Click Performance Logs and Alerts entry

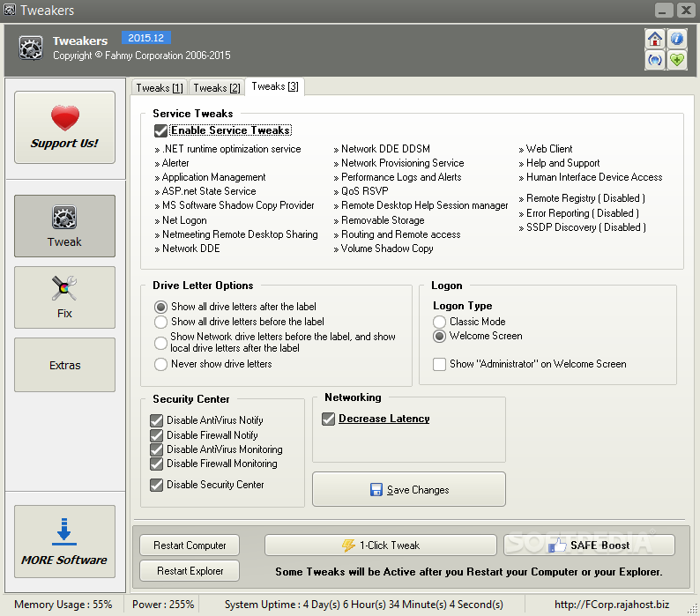398,177
